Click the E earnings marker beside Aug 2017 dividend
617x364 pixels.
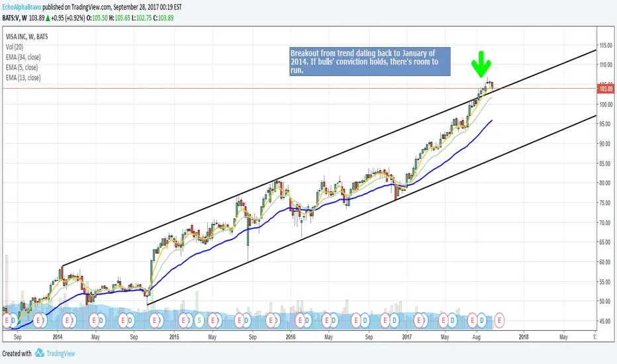coord(473,321)
